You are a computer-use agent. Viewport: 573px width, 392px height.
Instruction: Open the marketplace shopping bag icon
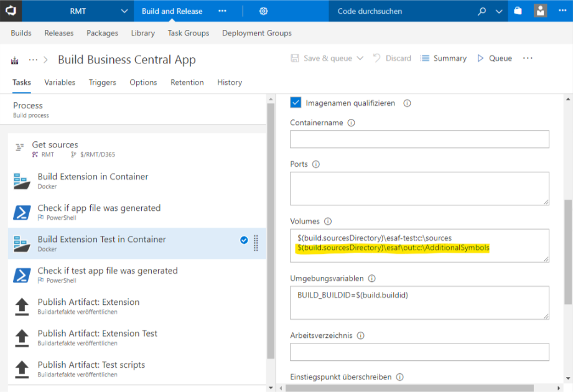pyautogui.click(x=518, y=11)
